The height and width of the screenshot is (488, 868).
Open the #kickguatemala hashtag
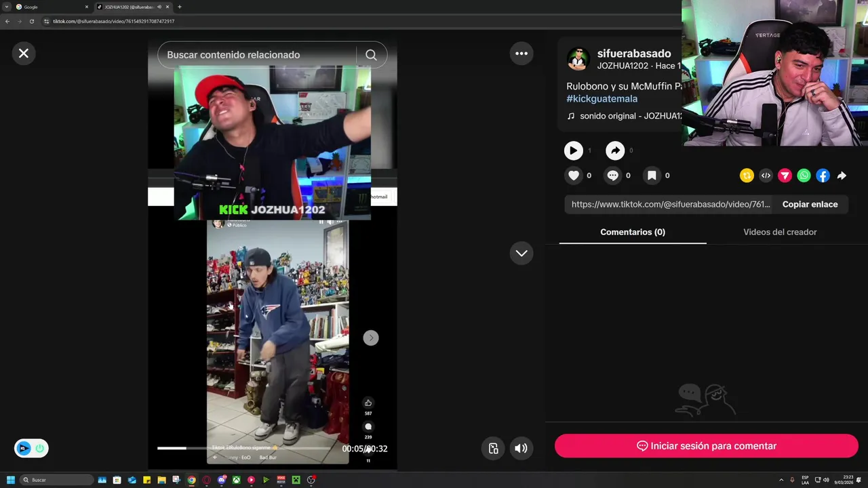click(x=602, y=99)
